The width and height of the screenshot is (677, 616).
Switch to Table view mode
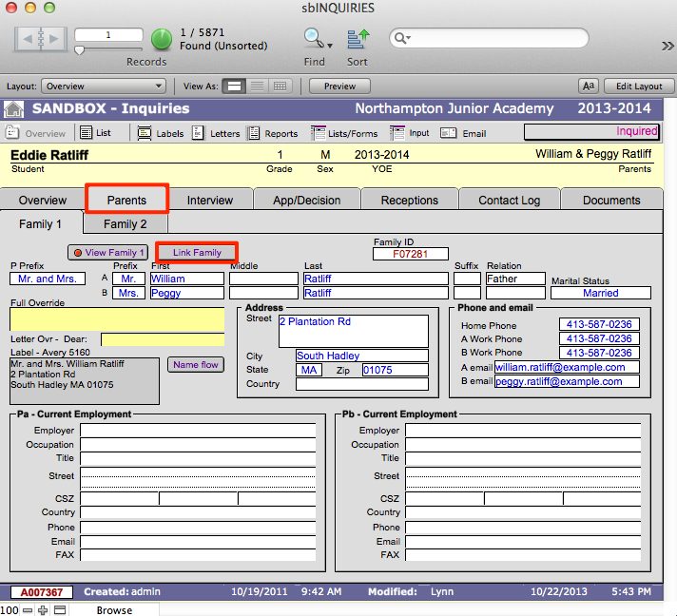pos(280,86)
